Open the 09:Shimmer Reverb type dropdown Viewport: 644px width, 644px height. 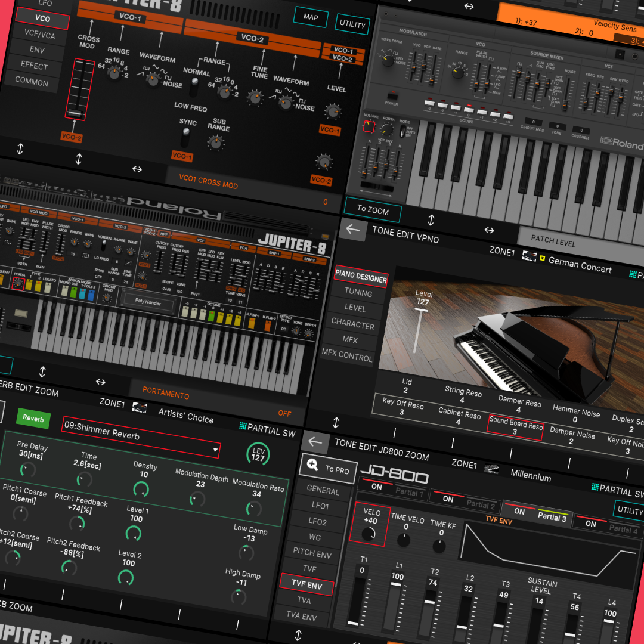point(141,436)
